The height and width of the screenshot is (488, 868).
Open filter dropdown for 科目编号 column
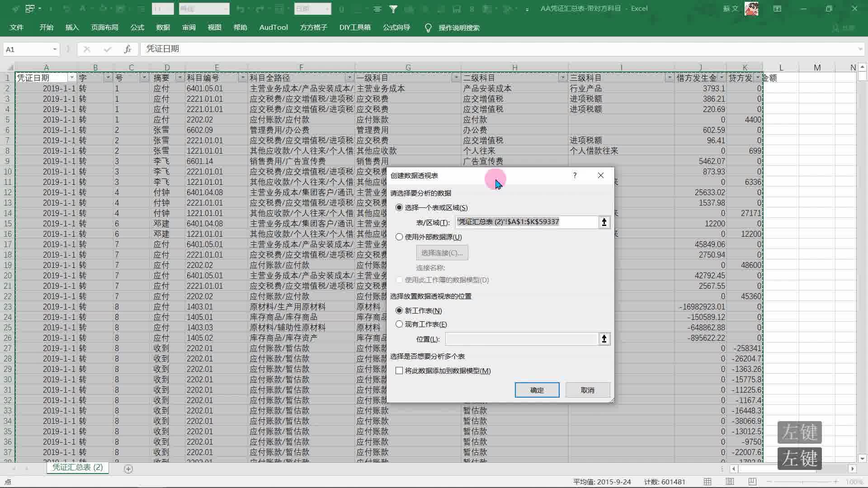[242, 78]
